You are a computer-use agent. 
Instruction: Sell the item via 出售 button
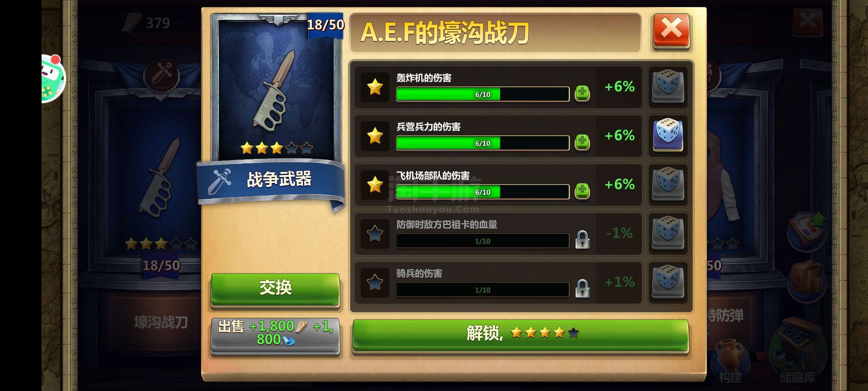point(275,336)
